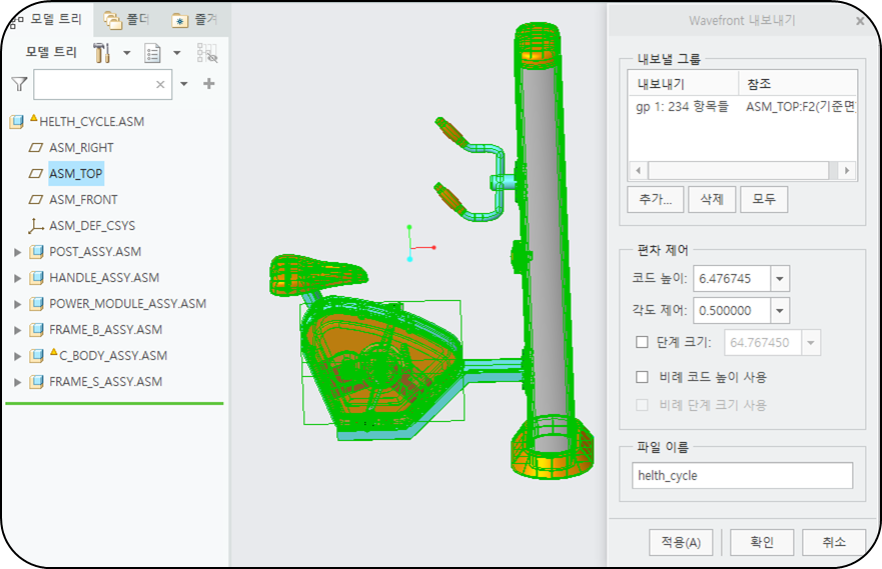Click the 삭제 button

click(712, 199)
